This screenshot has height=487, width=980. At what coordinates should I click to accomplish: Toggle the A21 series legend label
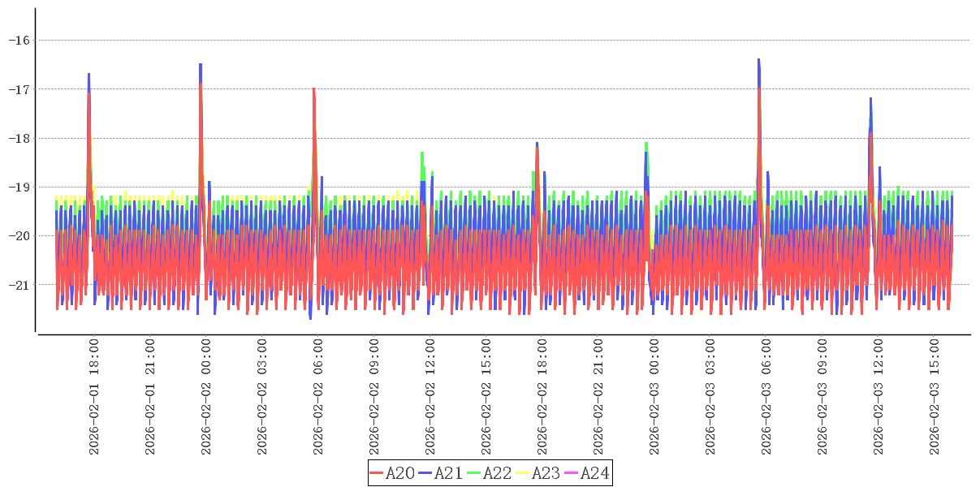coord(448,473)
